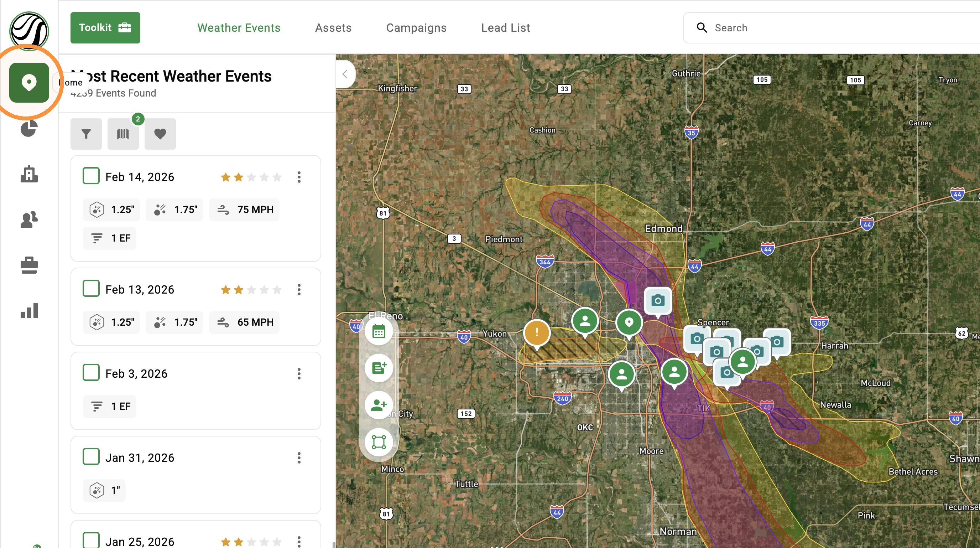Screen dimensions: 980x548
Task: Check the Feb 14, 2026 event checkbox
Action: [x=91, y=176]
